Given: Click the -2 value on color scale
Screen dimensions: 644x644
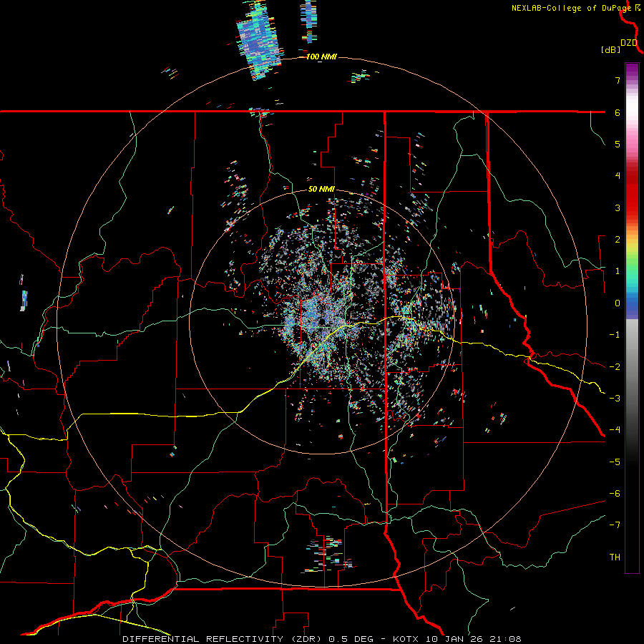Looking at the screenshot, I should (x=615, y=367).
